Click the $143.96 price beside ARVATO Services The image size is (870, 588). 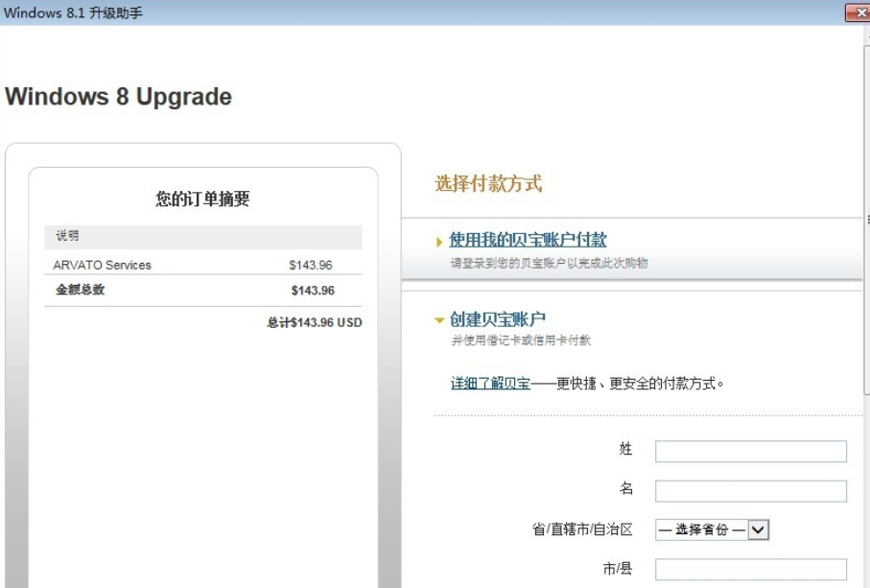(311, 265)
